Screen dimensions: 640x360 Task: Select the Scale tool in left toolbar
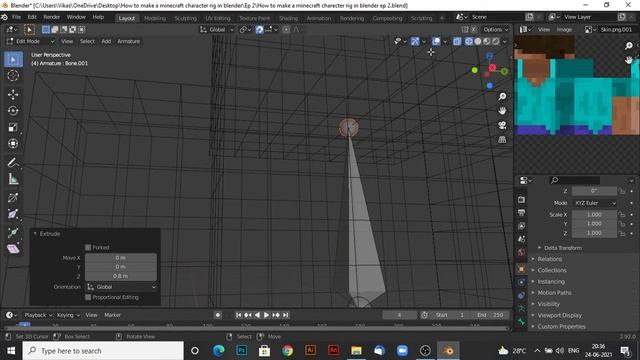point(13,127)
